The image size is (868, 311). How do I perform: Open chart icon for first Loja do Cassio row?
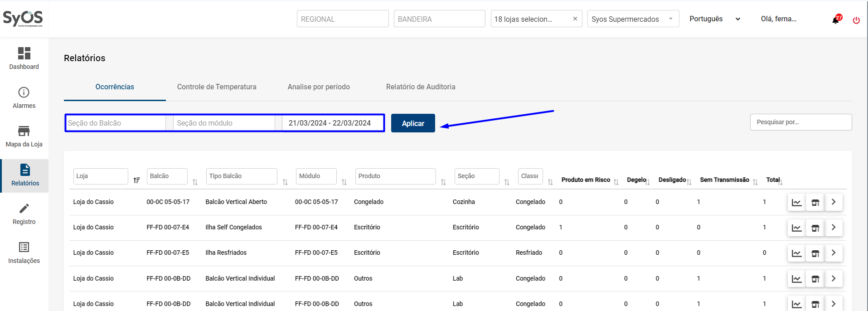click(796, 202)
